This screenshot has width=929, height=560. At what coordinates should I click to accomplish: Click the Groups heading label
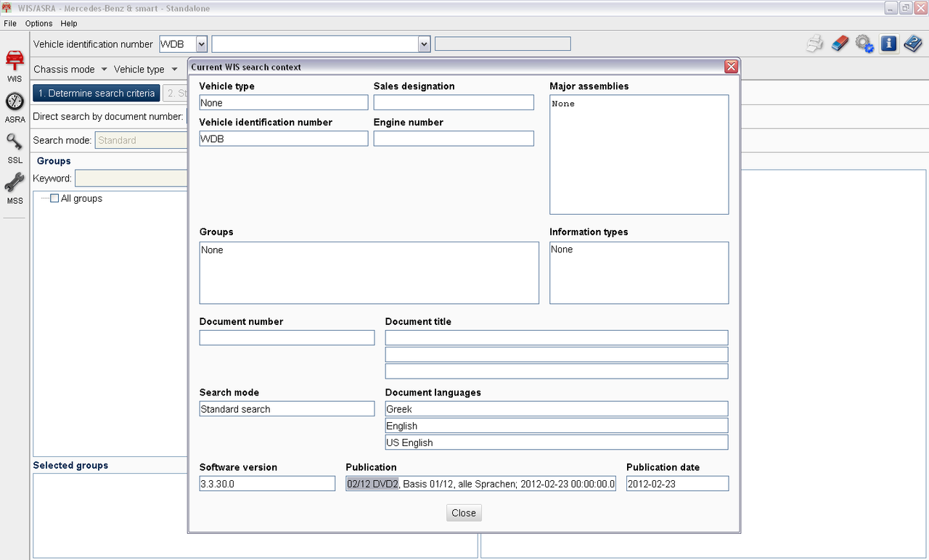tap(54, 161)
